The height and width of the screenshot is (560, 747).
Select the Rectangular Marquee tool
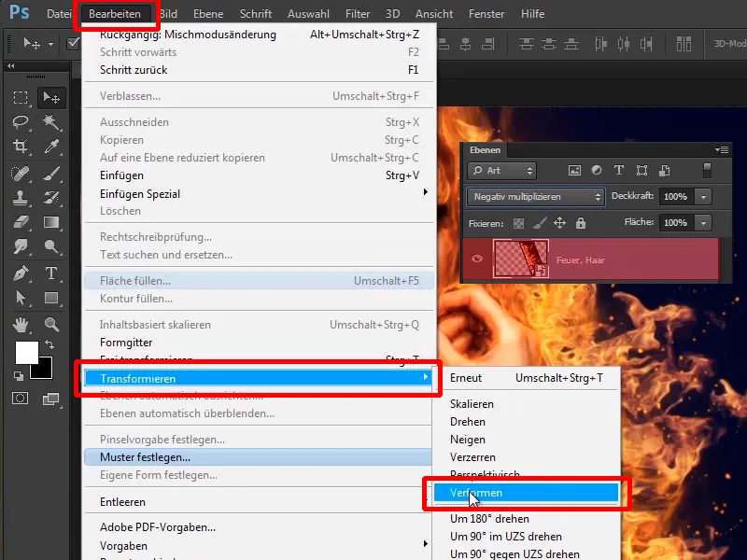point(21,98)
